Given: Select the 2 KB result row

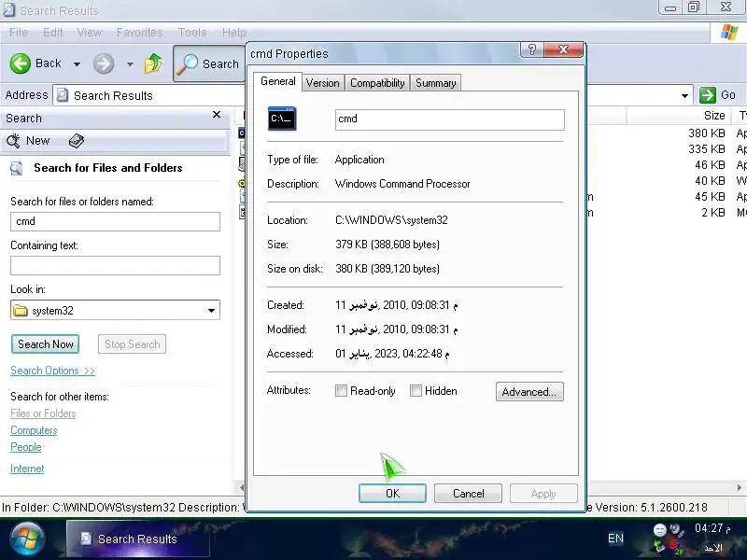Looking at the screenshot, I should [x=667, y=213].
